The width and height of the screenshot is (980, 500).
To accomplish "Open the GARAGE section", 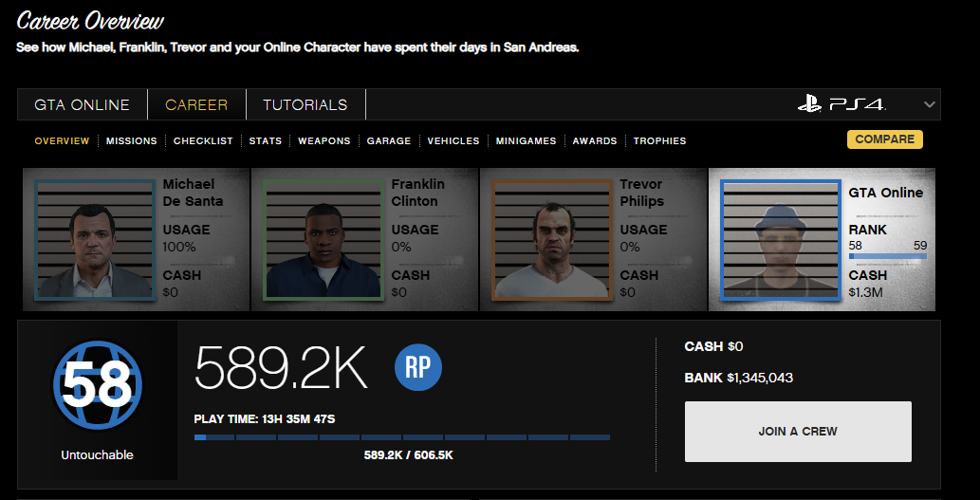I will click(389, 141).
